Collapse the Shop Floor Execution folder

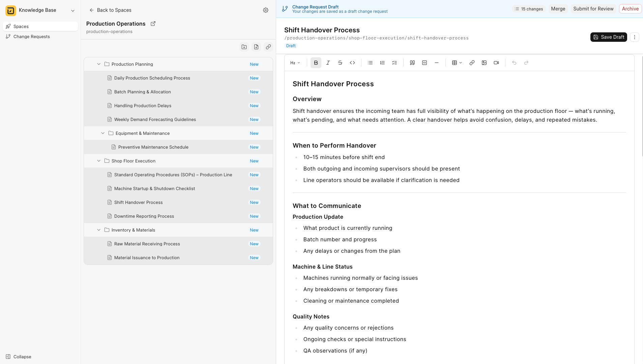coord(99,161)
